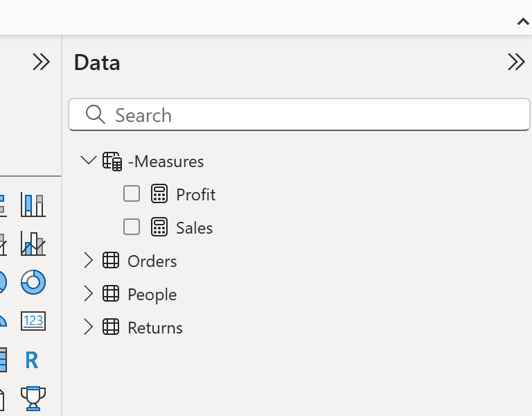532x416 pixels.
Task: Collapse the ribbon with the up chevron
Action: (x=523, y=22)
